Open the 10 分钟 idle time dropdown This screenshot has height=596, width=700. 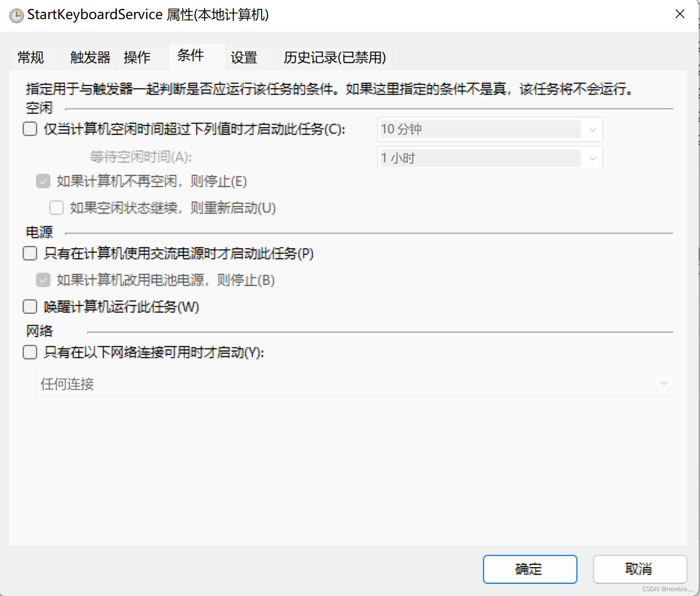tap(490, 129)
